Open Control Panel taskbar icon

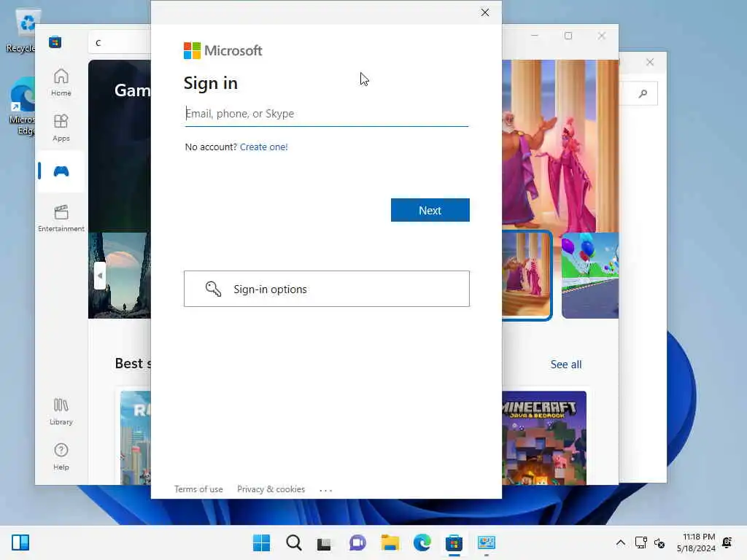487,542
